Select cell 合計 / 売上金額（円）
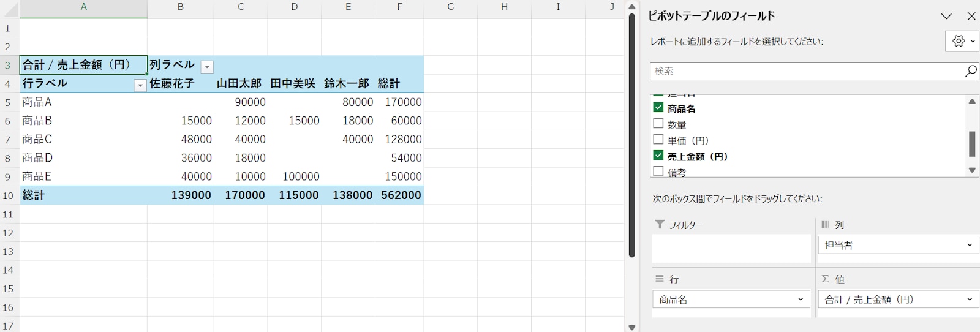980x332 pixels. tap(84, 65)
